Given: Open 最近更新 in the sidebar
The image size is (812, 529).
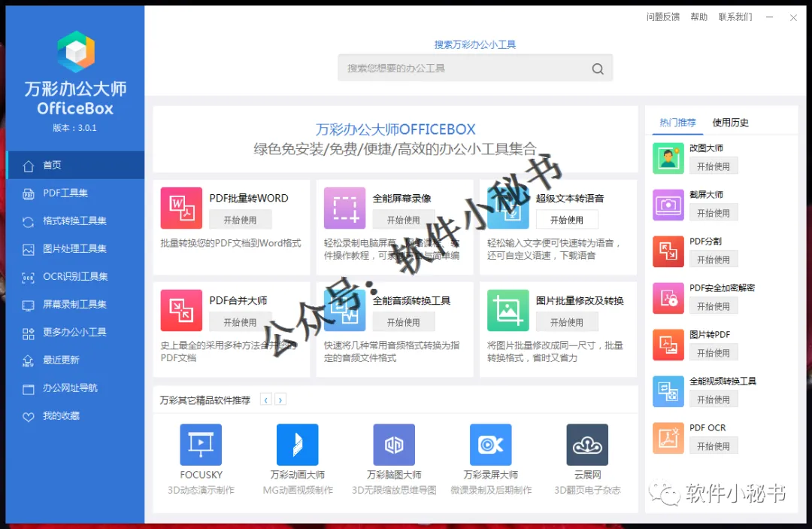Looking at the screenshot, I should (x=76, y=360).
